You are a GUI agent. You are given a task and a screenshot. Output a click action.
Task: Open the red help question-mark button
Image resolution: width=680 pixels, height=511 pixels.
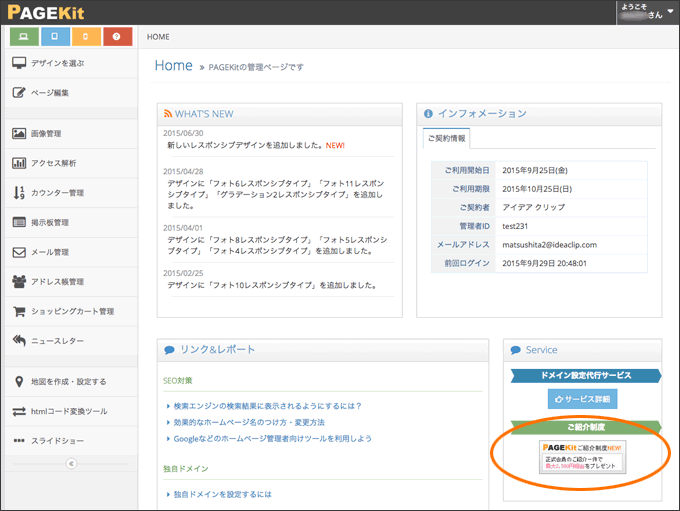click(x=118, y=36)
